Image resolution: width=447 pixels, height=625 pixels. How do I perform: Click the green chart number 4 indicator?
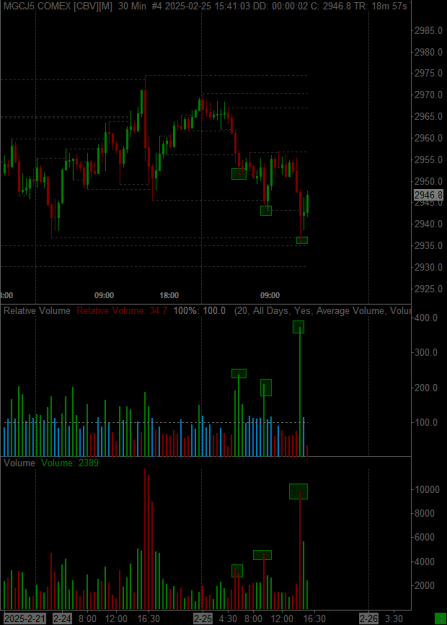click(x=440, y=619)
